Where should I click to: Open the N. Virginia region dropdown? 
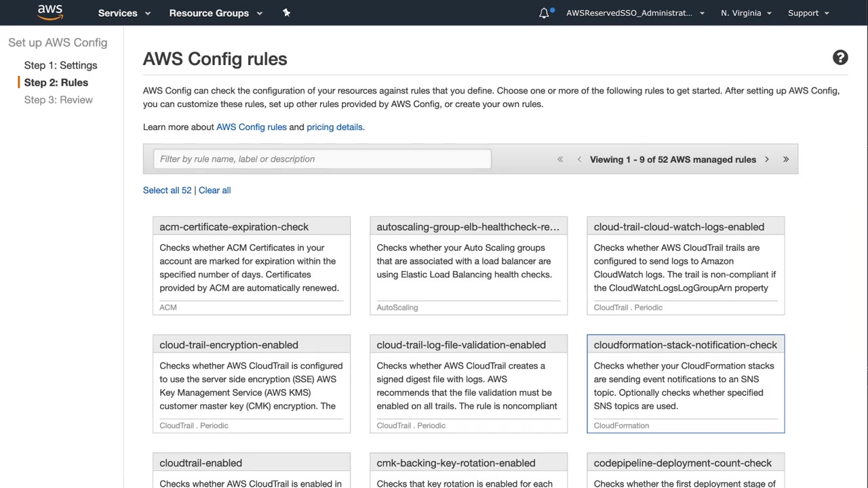pos(746,13)
